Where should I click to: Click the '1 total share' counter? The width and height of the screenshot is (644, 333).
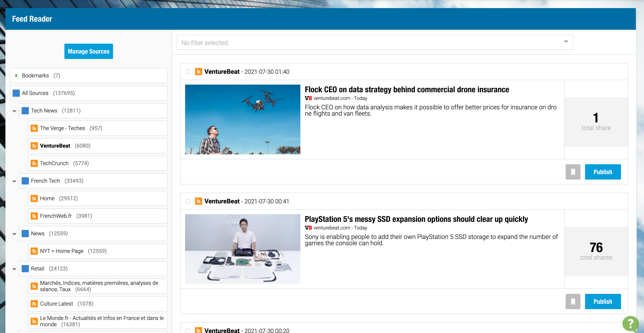tap(596, 122)
